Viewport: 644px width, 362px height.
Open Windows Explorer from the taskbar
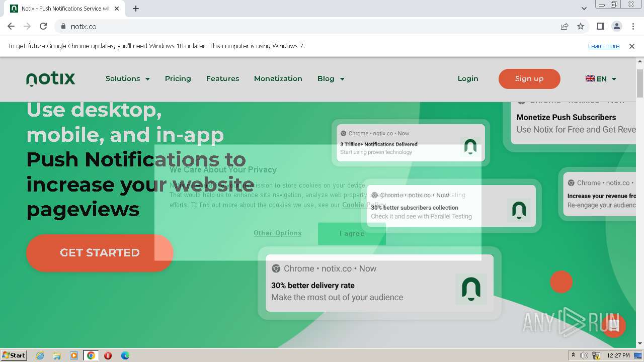coord(57,355)
